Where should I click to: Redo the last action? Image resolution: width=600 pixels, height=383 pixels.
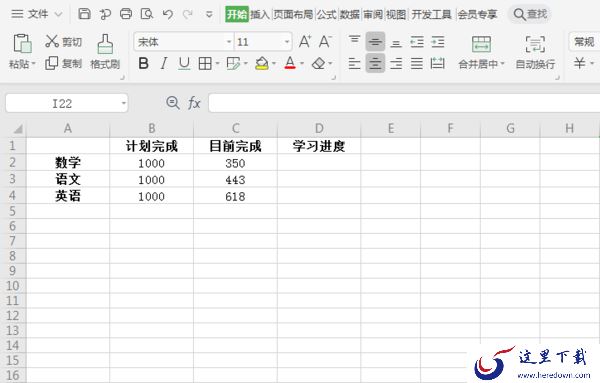point(188,15)
